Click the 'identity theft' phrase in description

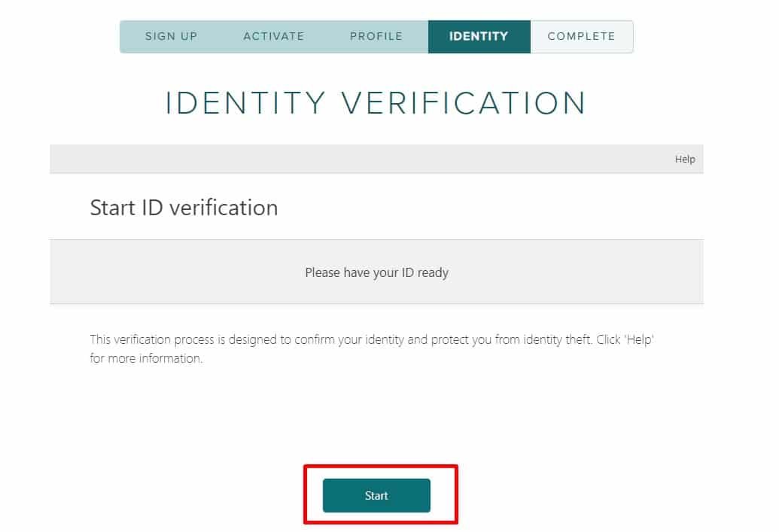(x=558, y=339)
